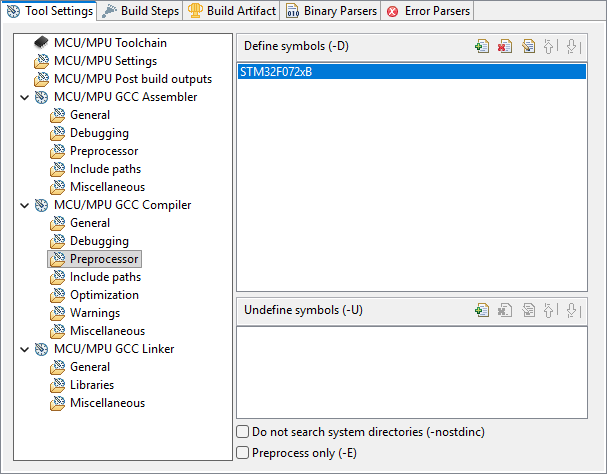Image resolution: width=607 pixels, height=474 pixels.
Task: Click Move Down arrow in Define symbols
Action: coord(571,46)
